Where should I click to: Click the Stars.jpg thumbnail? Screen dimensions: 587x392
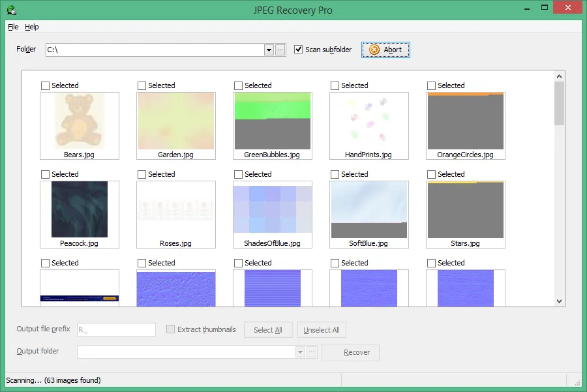[466, 209]
